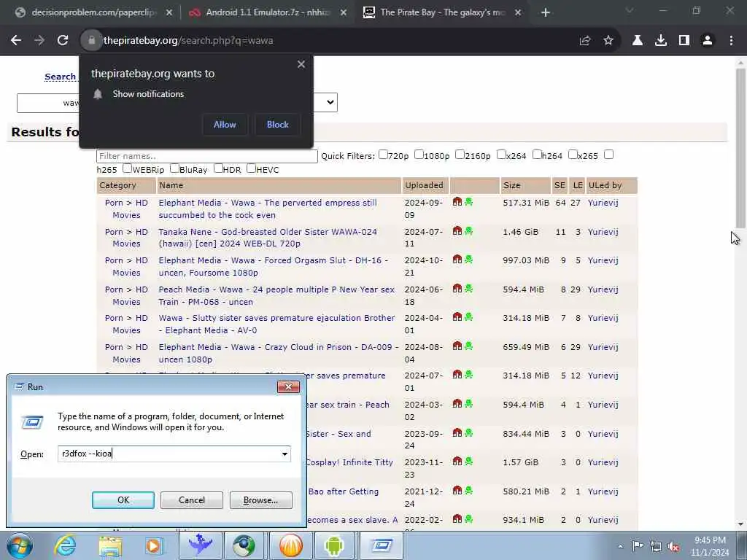Open the profile avatar icon
The image size is (747, 560).
(x=708, y=41)
